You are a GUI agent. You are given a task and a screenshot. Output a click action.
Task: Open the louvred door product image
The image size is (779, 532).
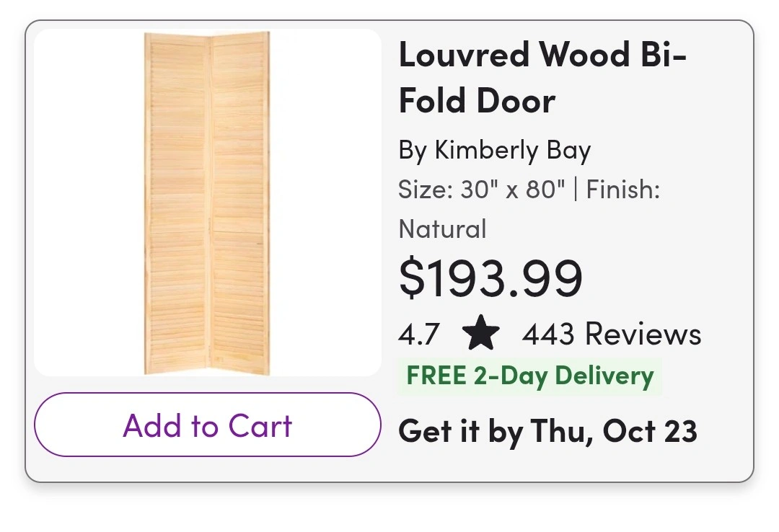(208, 203)
